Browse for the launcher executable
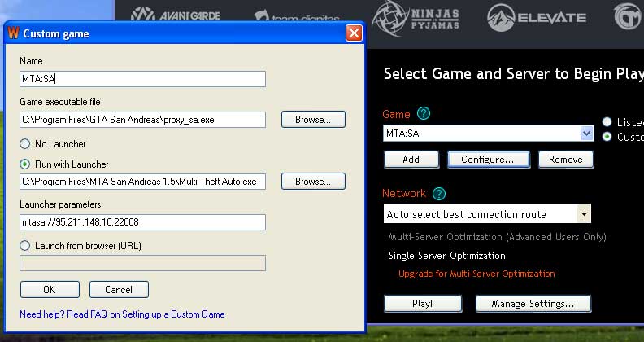644x342 pixels. (313, 182)
